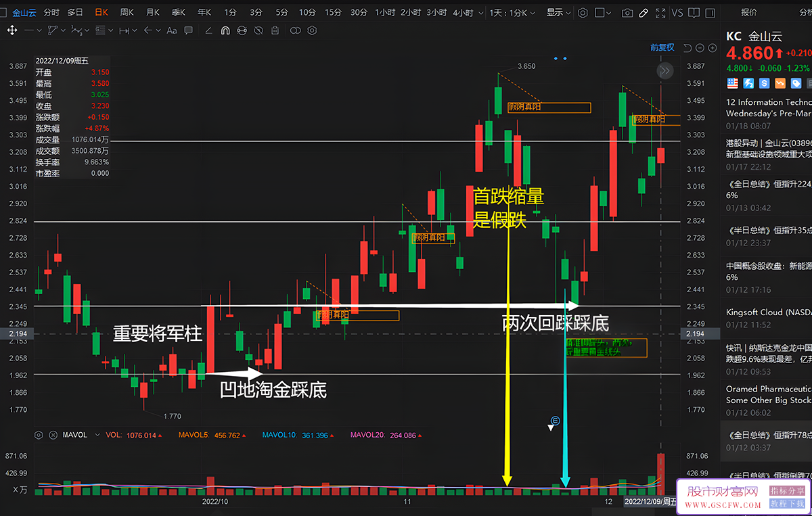This screenshot has height=516, width=812.
Task: Open the 中国概念股收盘 news item
Action: pyautogui.click(x=769, y=277)
